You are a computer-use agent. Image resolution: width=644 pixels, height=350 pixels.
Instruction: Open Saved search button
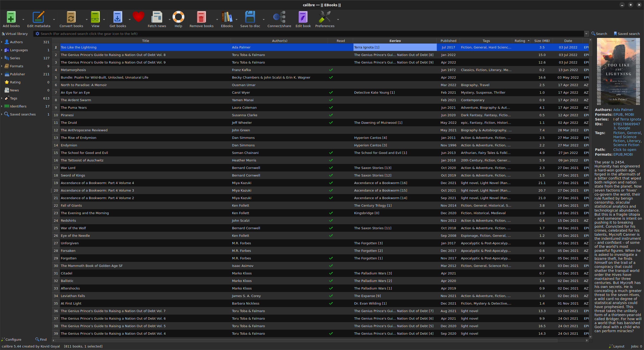tap(627, 34)
